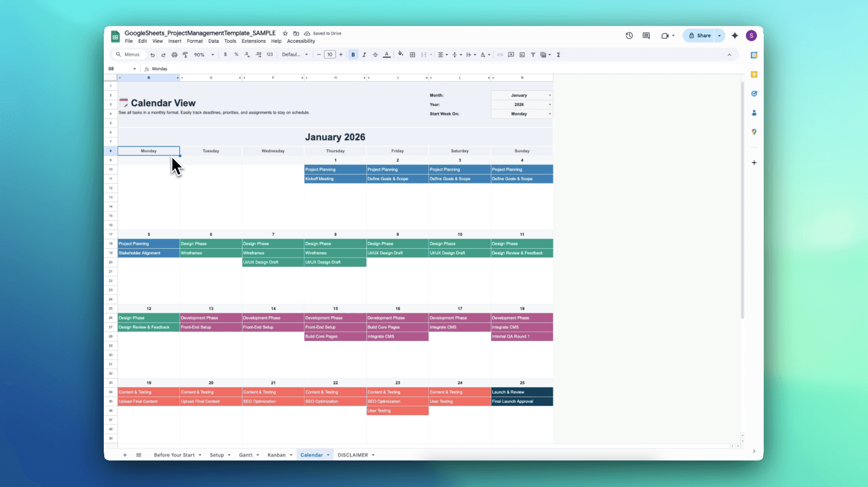Open the Start Week On dropdown
Viewport: 868px width, 487px height.
point(521,114)
